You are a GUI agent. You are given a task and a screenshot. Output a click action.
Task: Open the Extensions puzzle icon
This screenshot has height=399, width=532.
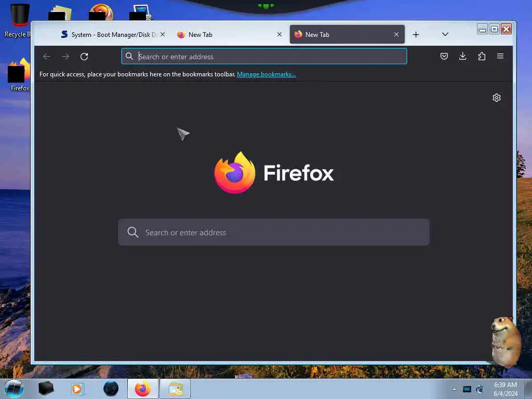pos(482,56)
